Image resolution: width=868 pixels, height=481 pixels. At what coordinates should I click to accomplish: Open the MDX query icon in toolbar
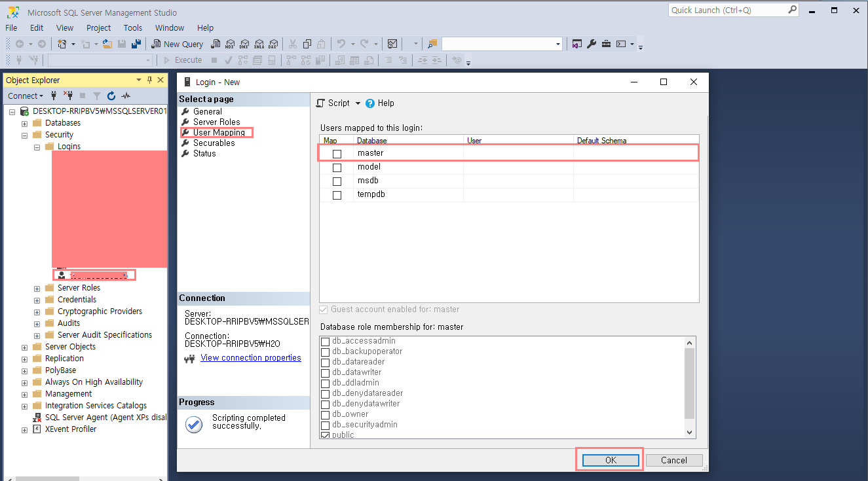point(230,44)
